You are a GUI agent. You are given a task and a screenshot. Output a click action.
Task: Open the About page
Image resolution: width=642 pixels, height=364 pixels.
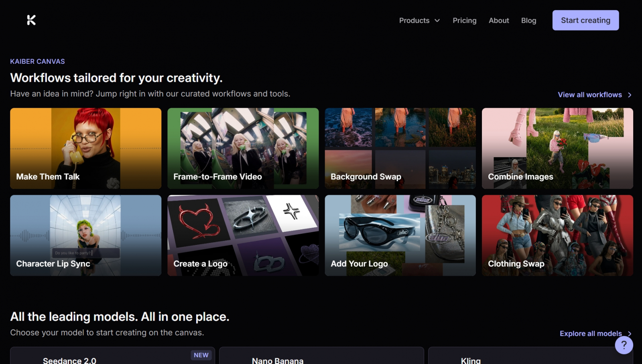click(499, 20)
